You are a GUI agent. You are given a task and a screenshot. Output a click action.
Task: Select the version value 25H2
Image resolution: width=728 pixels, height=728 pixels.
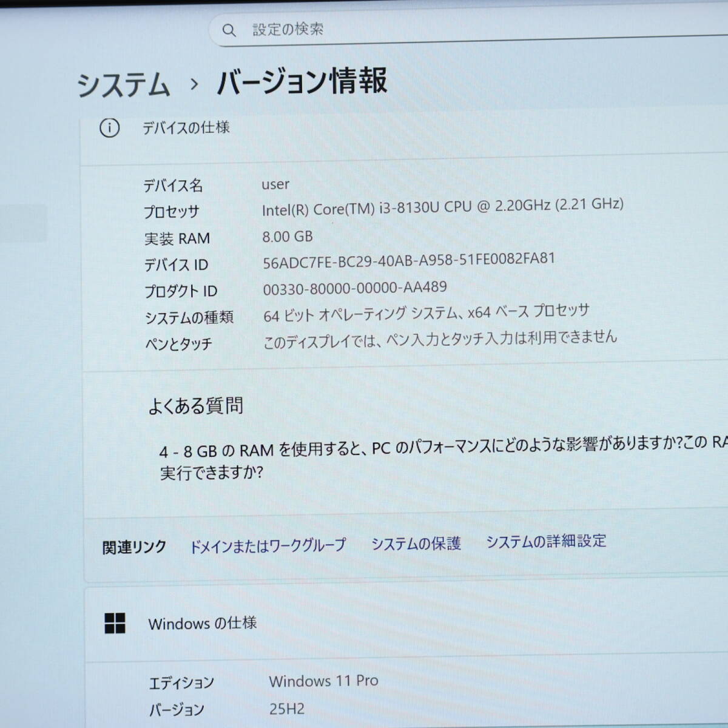tap(287, 708)
